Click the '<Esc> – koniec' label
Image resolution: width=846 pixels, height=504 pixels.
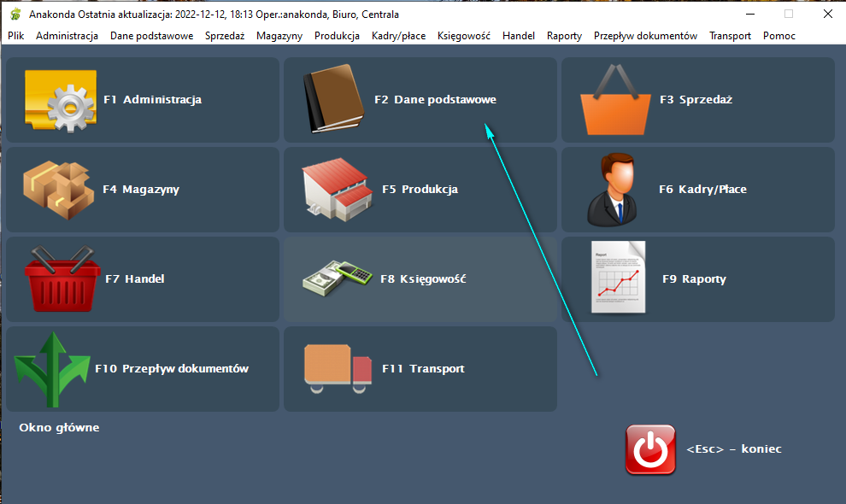(734, 449)
